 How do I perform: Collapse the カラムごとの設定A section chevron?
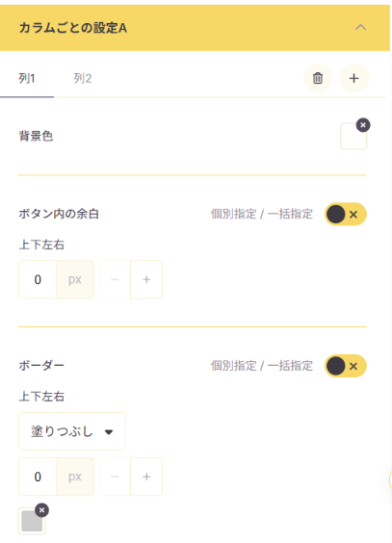point(360,27)
